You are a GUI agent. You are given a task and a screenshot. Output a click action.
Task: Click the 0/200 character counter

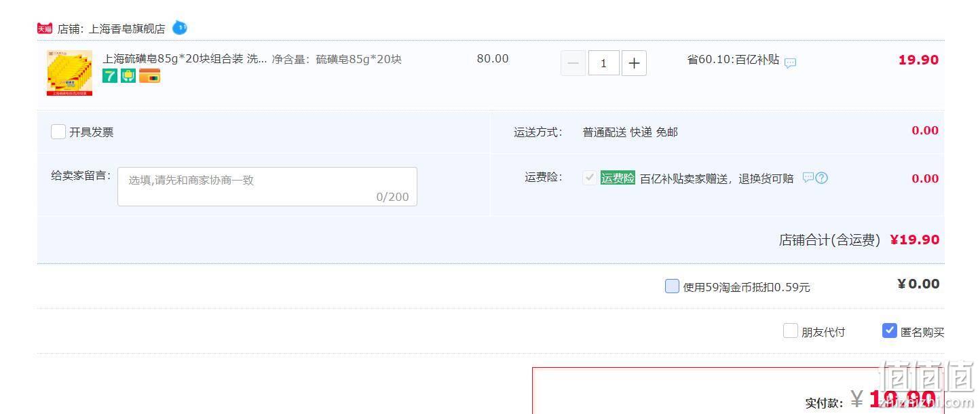coord(393,197)
